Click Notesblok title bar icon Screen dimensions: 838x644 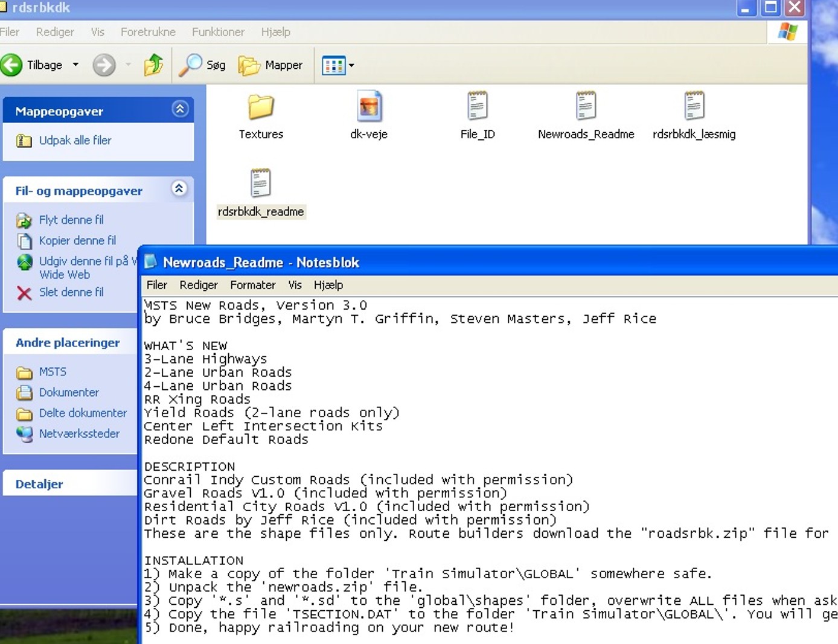pyautogui.click(x=150, y=261)
